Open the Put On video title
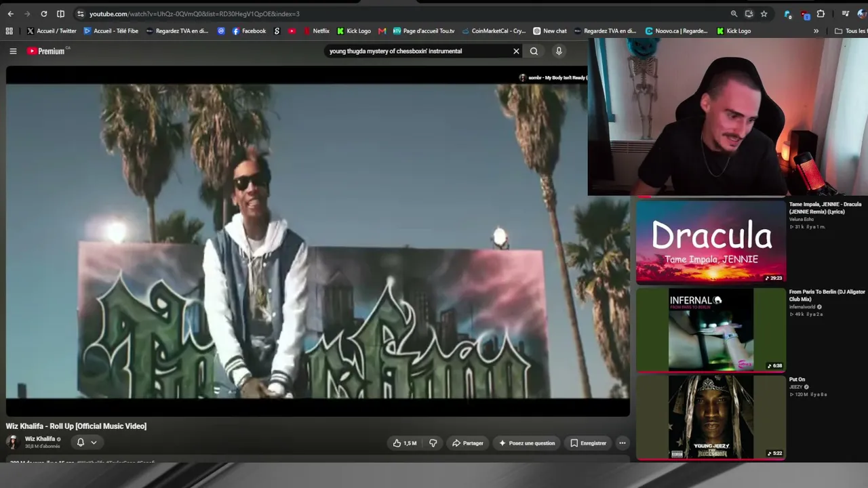 pos(797,380)
